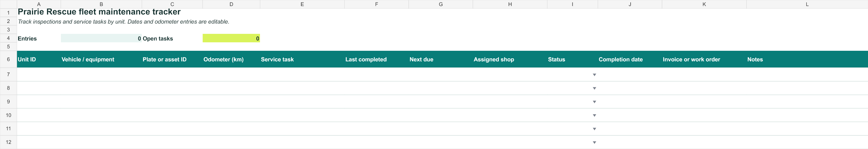Click the Open tasks label
The height and width of the screenshot is (149, 868).
pos(158,38)
